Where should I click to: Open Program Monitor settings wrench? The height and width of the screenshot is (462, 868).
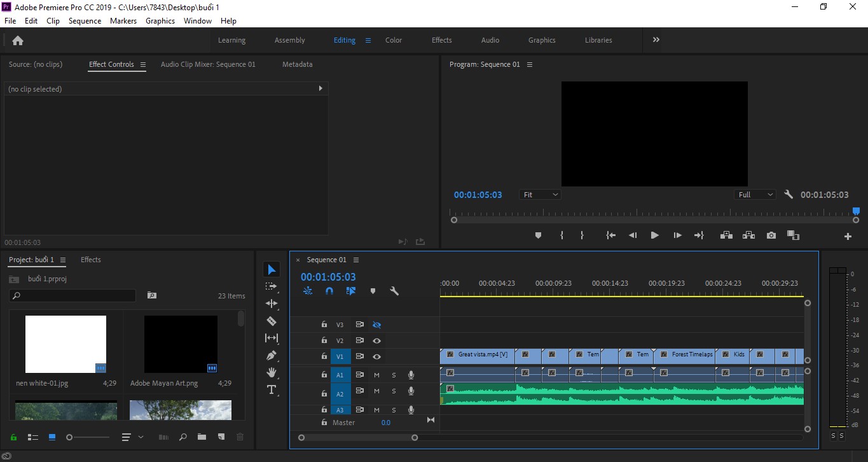pyautogui.click(x=789, y=195)
